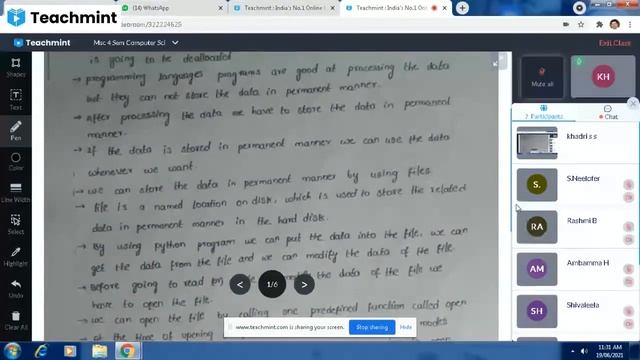Toggle camera for Ambamma H
The image size is (640, 360).
(628, 282)
